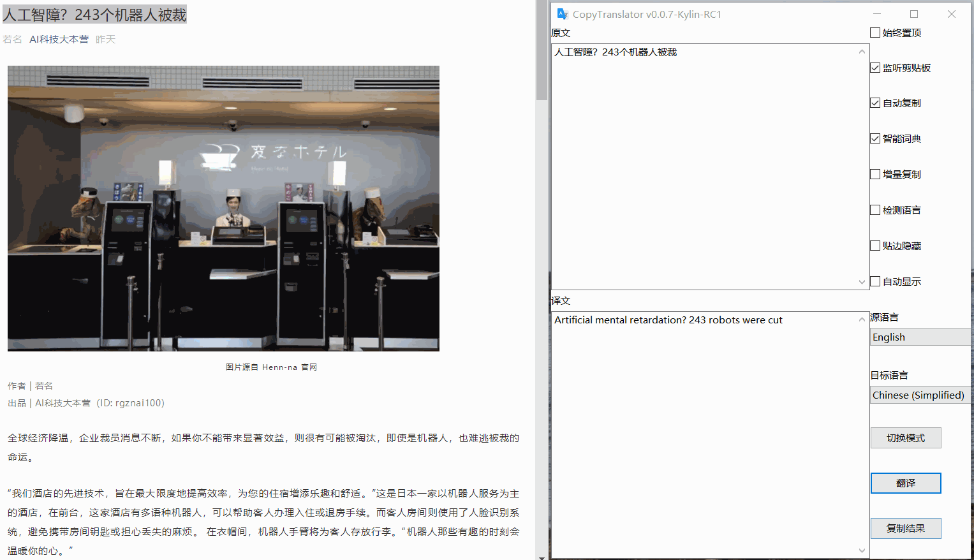This screenshot has height=560, width=974.
Task: Minimize the CopyTranslator window
Action: click(x=877, y=14)
